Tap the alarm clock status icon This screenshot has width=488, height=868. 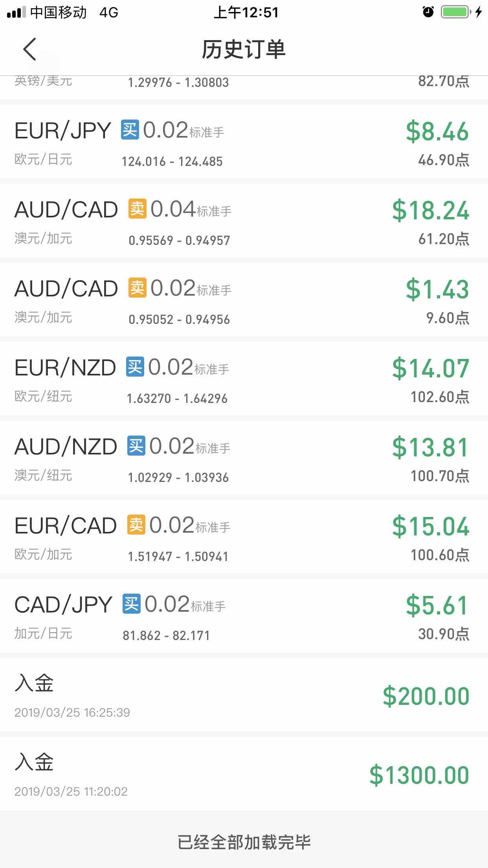428,12
